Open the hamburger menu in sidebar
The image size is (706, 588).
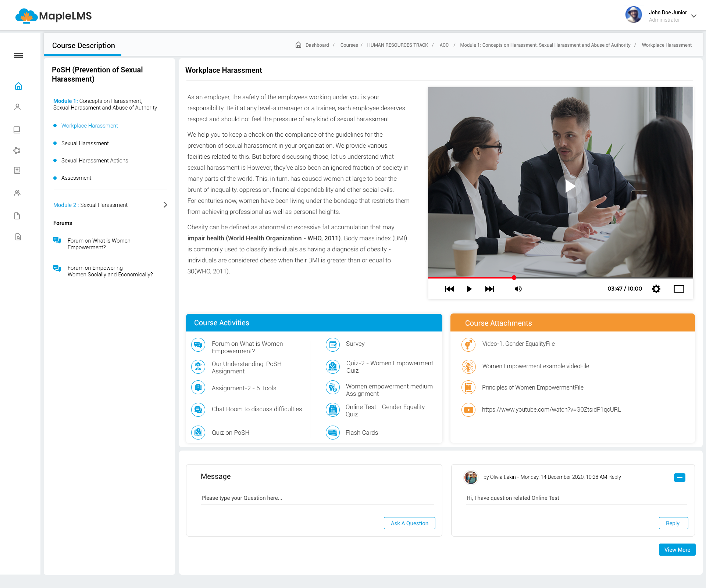(18, 55)
